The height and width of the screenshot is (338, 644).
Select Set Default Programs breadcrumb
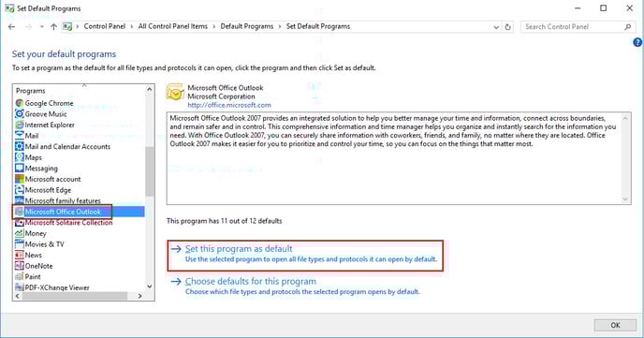(318, 26)
